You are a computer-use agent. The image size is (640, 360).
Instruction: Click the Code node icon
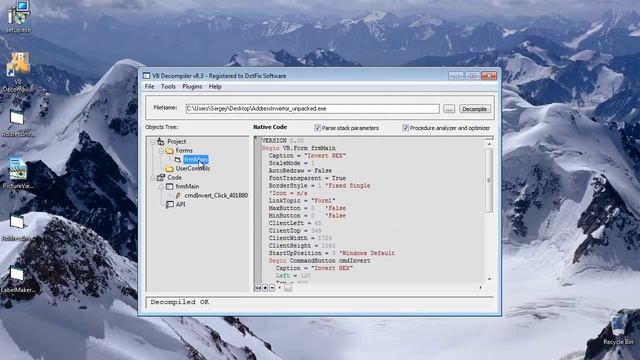point(161,178)
